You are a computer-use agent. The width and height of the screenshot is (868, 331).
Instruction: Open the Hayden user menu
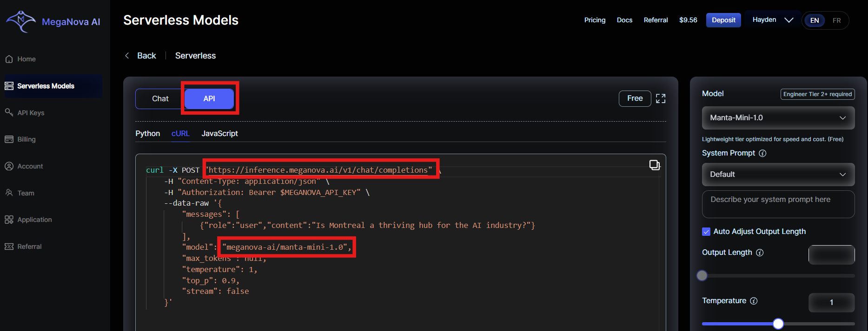click(772, 20)
